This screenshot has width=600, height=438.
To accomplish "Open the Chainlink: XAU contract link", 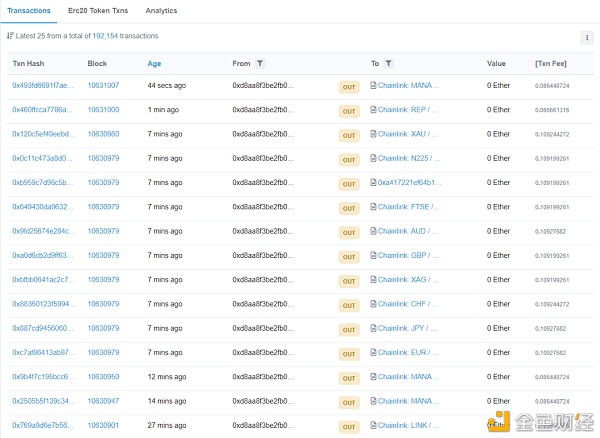I will (x=408, y=134).
